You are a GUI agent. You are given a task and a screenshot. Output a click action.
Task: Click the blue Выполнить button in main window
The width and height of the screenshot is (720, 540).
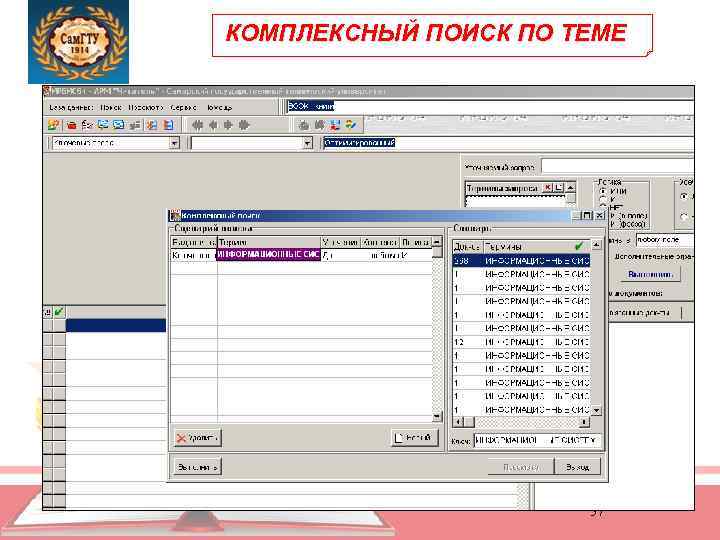pyautogui.click(x=650, y=274)
